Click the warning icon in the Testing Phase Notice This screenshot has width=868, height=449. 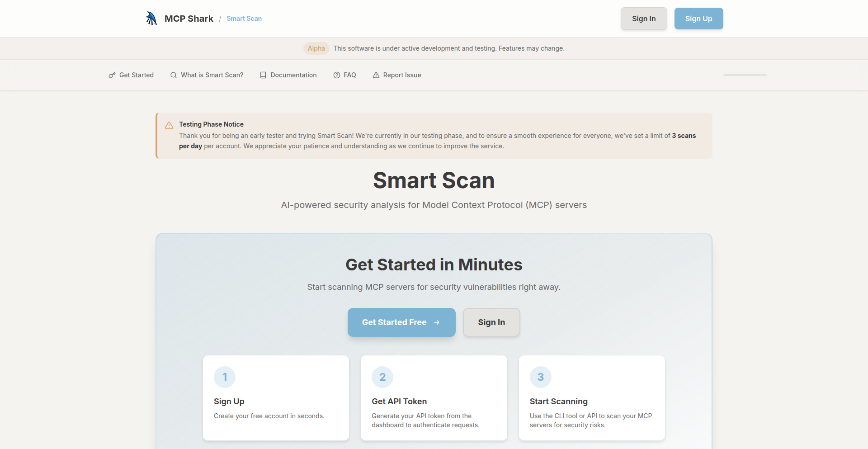169,125
